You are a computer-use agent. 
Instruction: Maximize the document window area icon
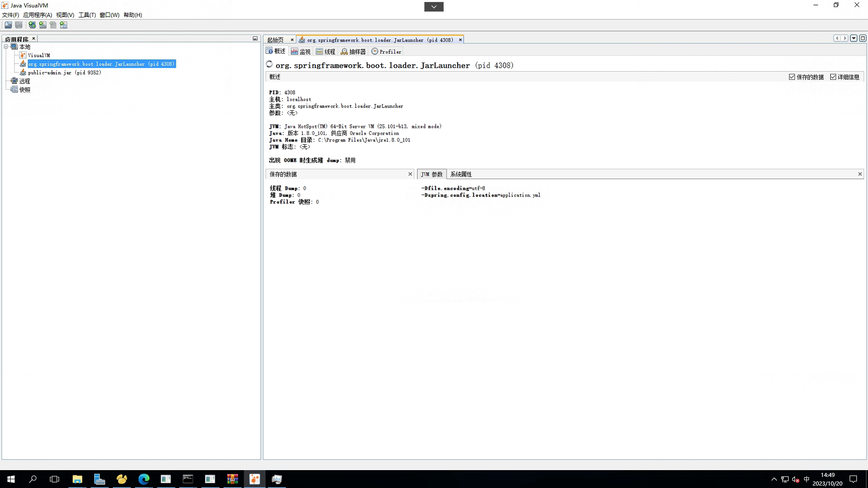point(863,38)
